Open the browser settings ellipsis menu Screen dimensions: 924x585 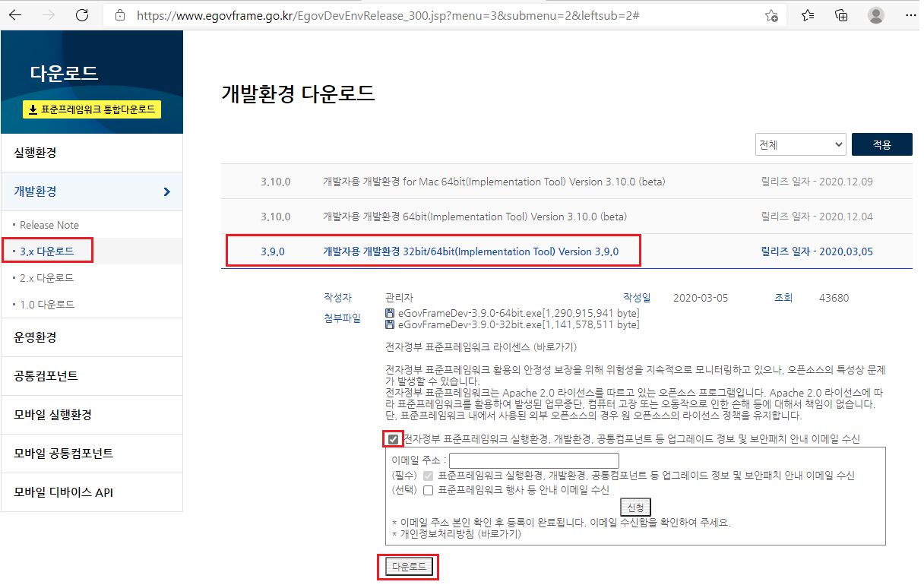coord(910,15)
